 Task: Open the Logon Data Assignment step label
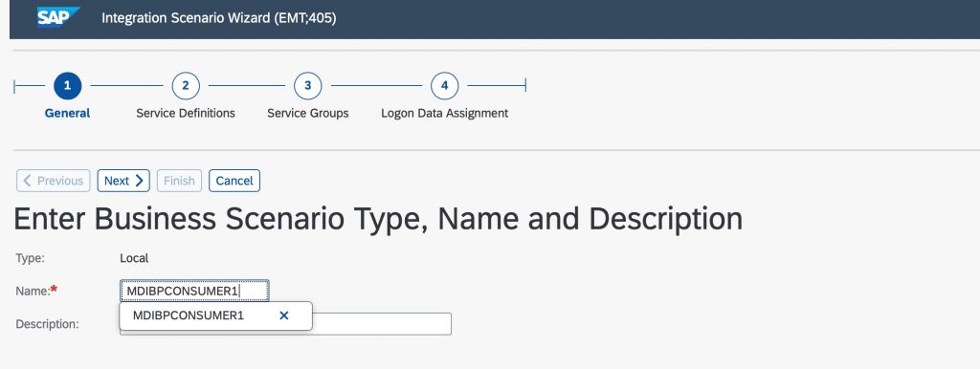pyautogui.click(x=444, y=113)
